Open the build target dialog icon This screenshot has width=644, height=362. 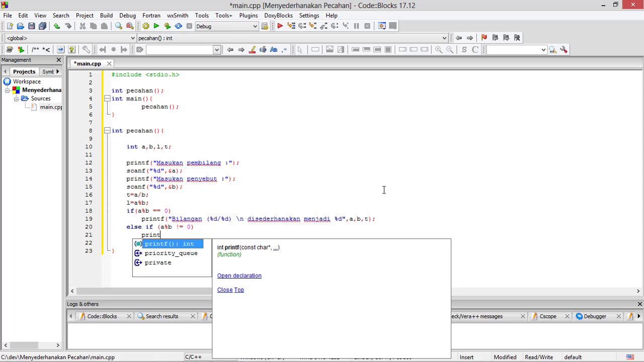[x=265, y=26]
